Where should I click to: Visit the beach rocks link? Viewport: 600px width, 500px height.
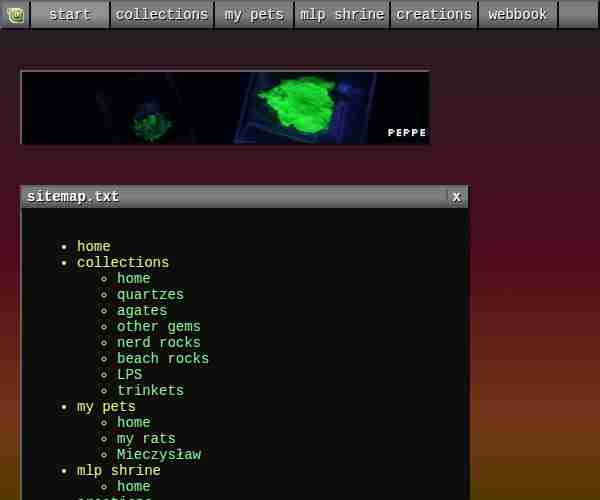pyautogui.click(x=163, y=359)
